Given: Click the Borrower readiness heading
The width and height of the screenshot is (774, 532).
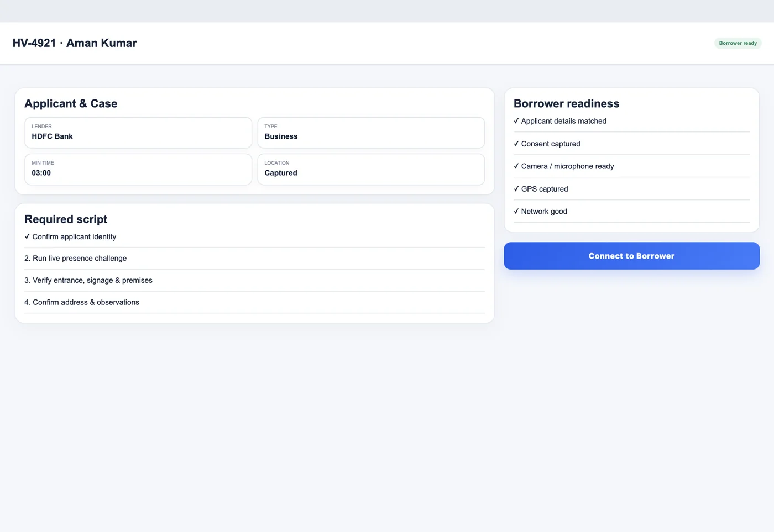Looking at the screenshot, I should pyautogui.click(x=566, y=103).
